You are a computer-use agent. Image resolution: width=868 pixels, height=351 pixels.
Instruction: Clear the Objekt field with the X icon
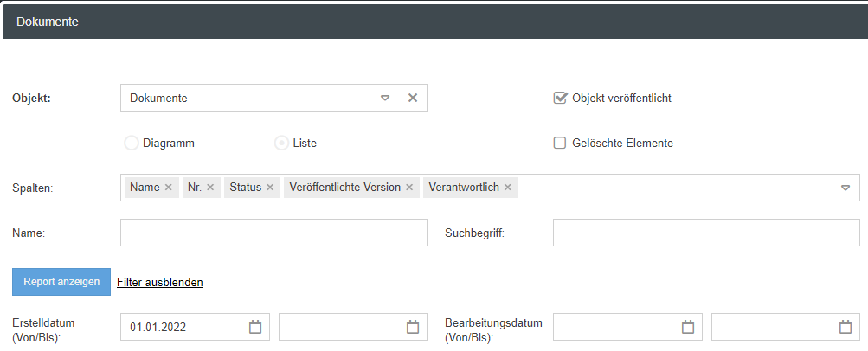tap(413, 98)
